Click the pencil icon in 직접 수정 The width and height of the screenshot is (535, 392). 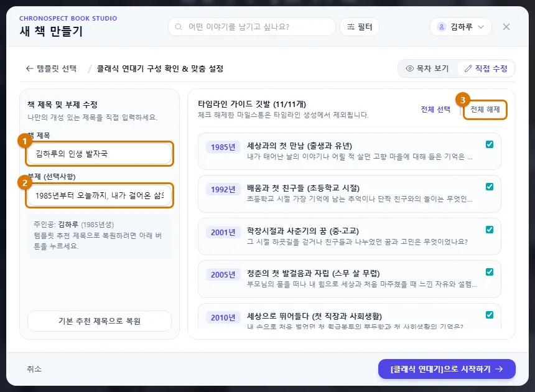pos(468,68)
